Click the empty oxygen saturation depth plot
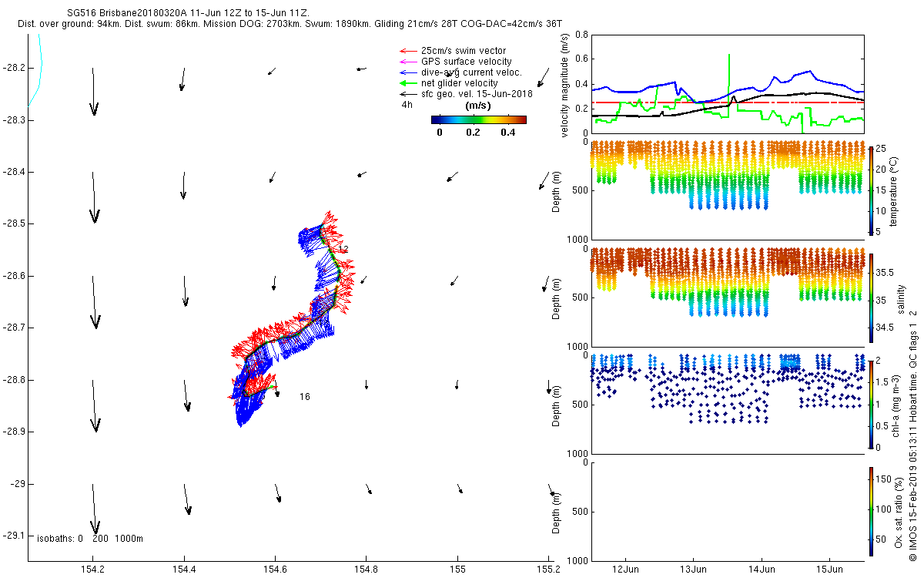This screenshot has height=578, width=924. 726,510
